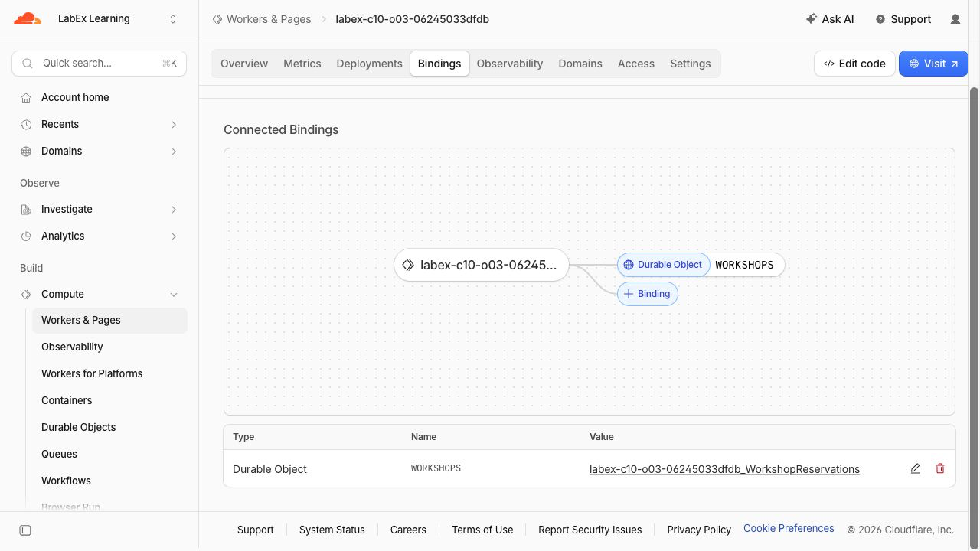Image resolution: width=980 pixels, height=551 pixels.
Task: Open the Deployments tab
Action: click(x=369, y=64)
